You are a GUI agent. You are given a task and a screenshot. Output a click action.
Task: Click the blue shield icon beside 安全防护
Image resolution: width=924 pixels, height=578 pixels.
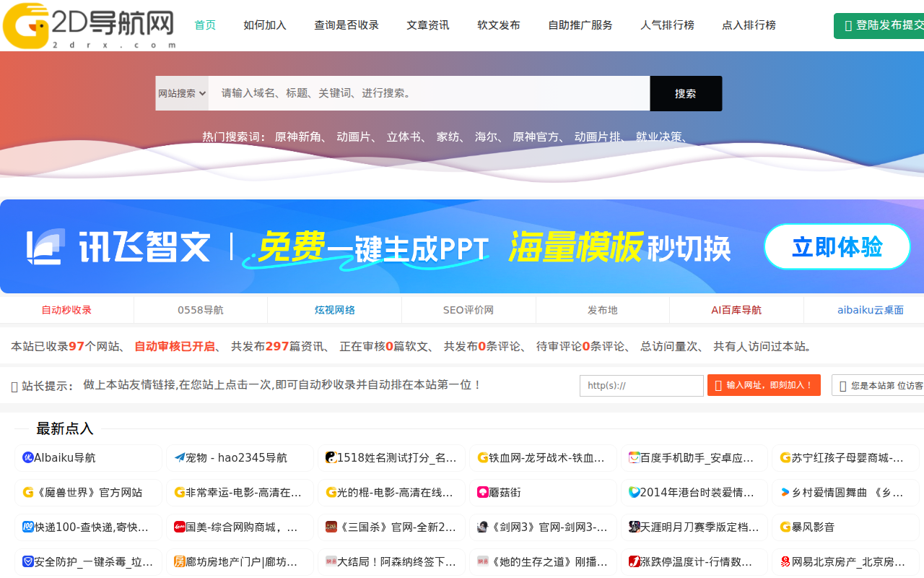pos(27,561)
